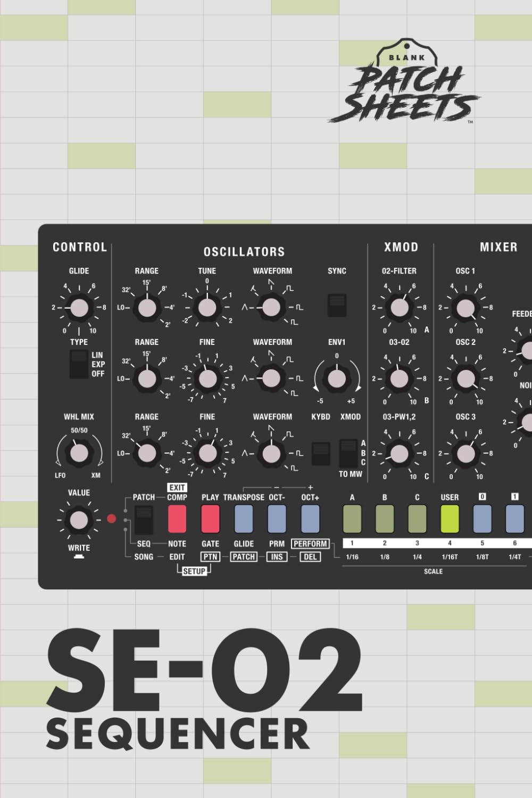Select bank A step button 1
The height and width of the screenshot is (798, 532).
tap(352, 519)
